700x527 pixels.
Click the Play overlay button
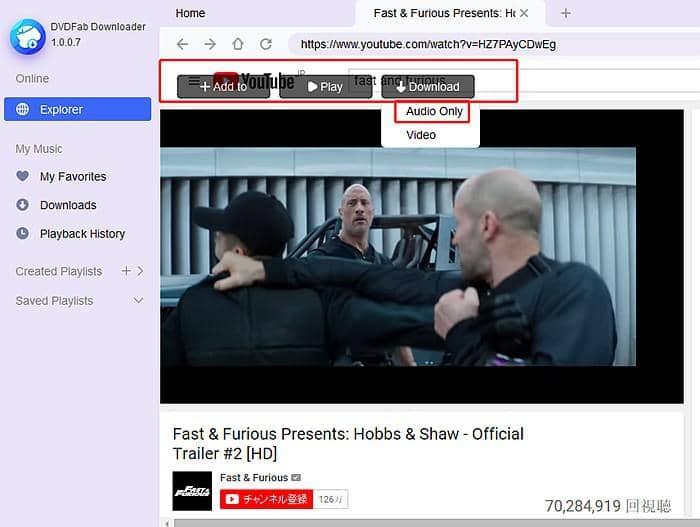point(325,87)
